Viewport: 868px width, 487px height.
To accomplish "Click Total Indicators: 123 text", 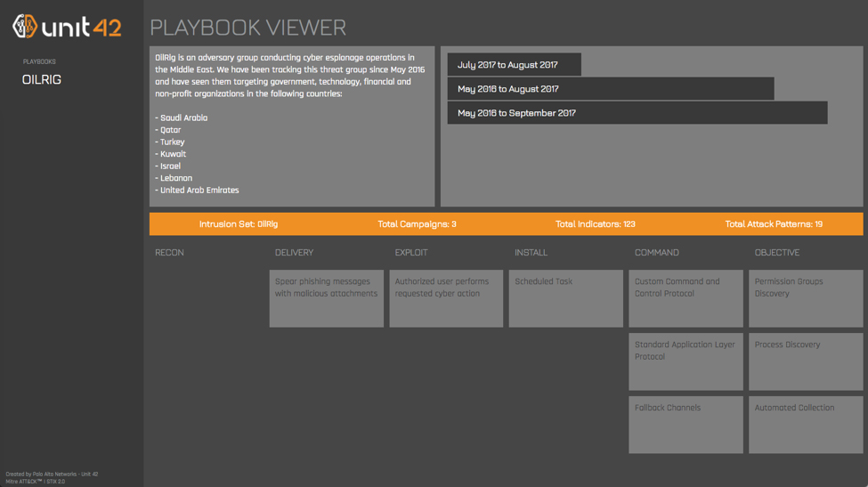I will pos(595,224).
